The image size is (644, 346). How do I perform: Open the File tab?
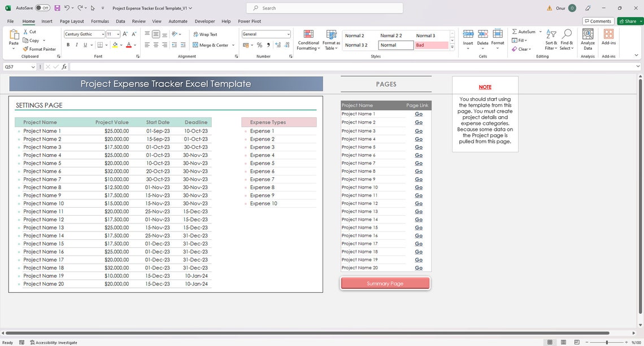pyautogui.click(x=10, y=21)
